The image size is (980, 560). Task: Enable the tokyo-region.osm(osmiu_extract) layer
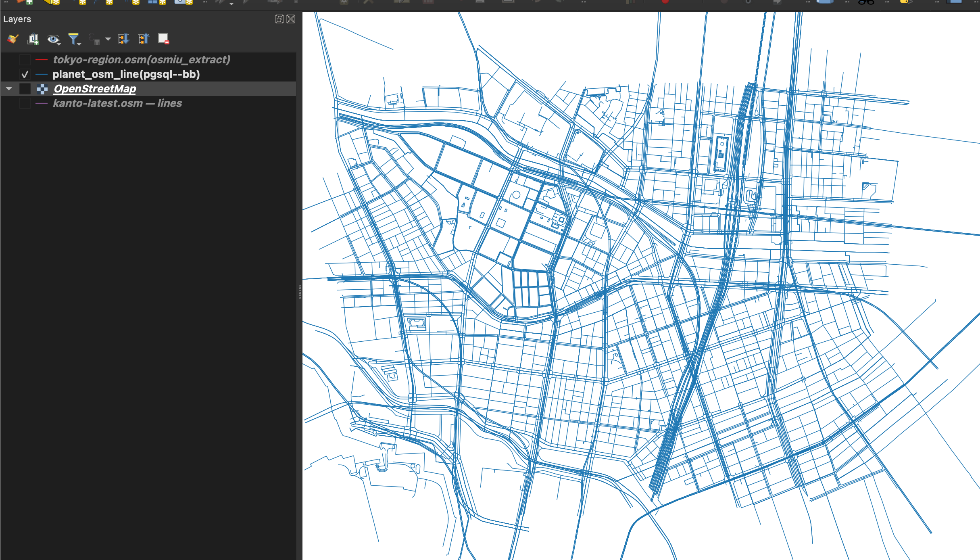pyautogui.click(x=25, y=59)
